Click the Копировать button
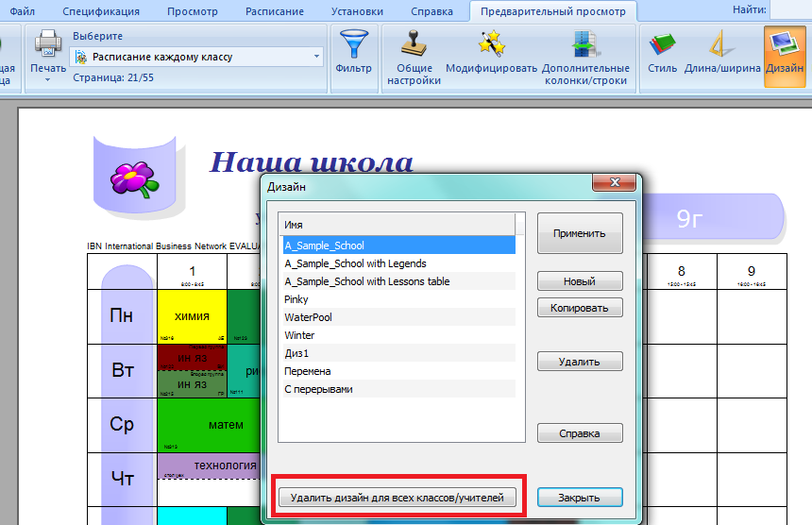This screenshot has height=525, width=812. [x=580, y=308]
